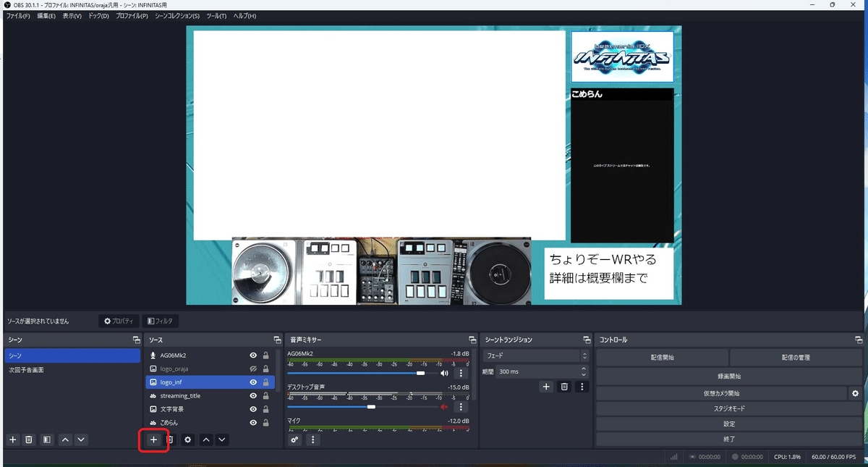The width and height of the screenshot is (868, 467).
Task: Mute the AG06Mk2 audio channel
Action: [444, 374]
